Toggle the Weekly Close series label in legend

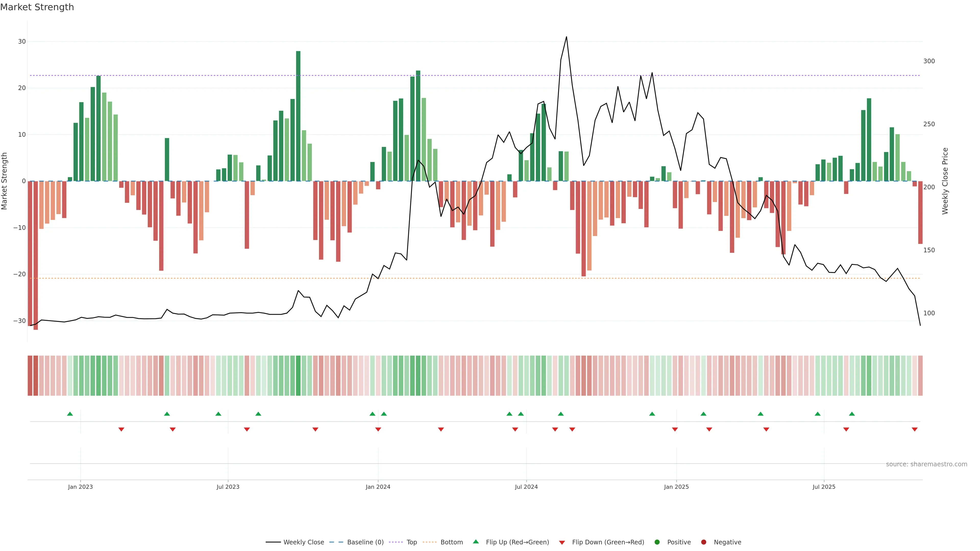click(304, 542)
